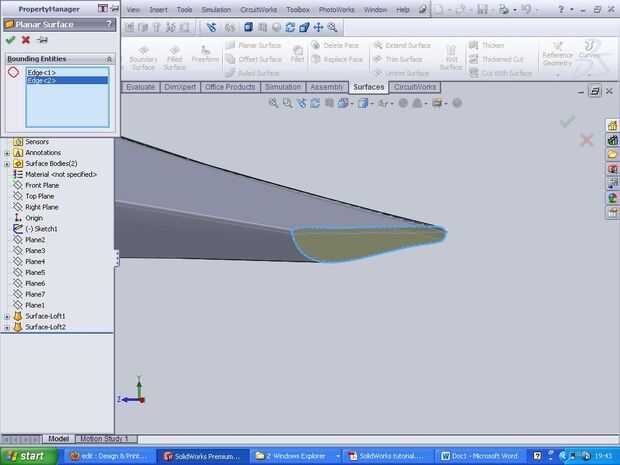This screenshot has height=465, width=620.
Task: Select Edge<2> in bounding entities list
Action: click(x=67, y=80)
